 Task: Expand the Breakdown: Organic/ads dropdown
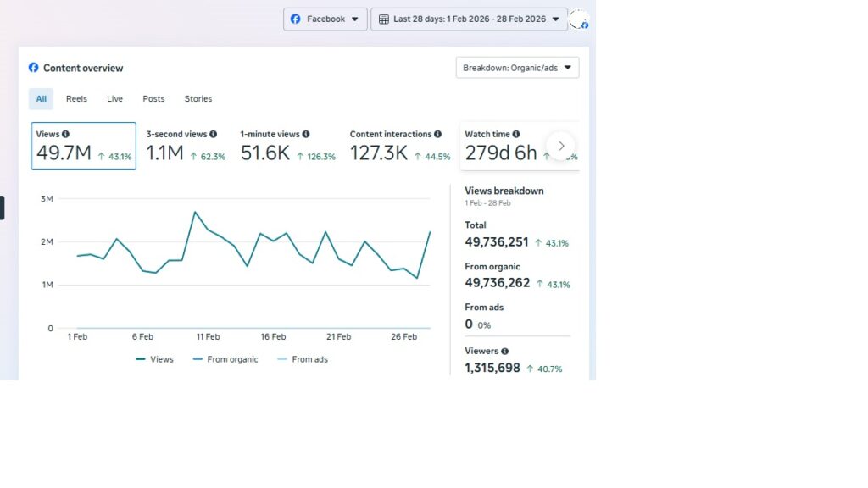(x=517, y=68)
